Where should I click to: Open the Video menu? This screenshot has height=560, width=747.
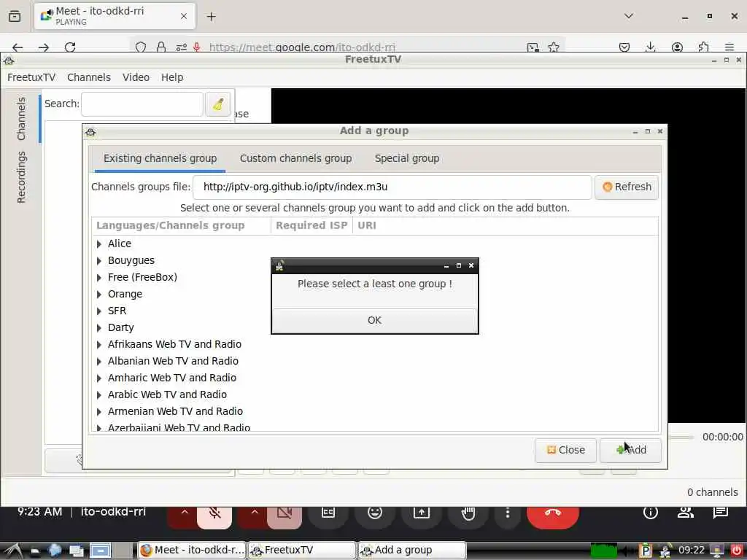pyautogui.click(x=136, y=77)
